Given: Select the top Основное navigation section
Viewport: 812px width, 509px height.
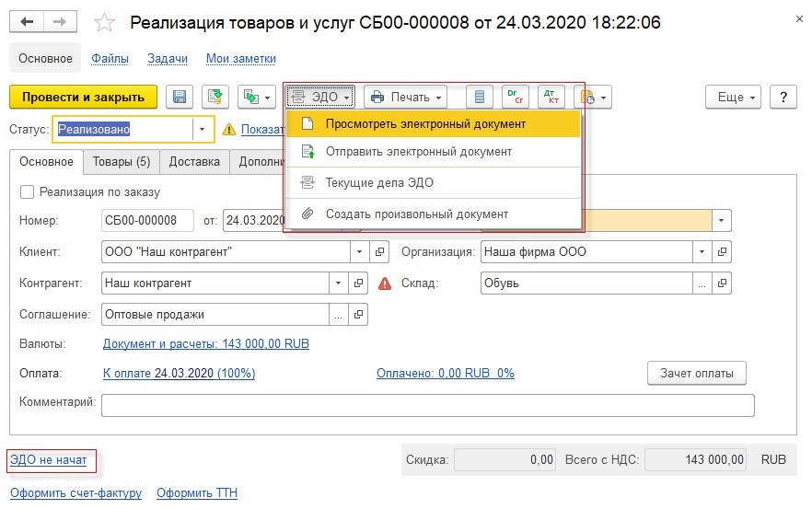Looking at the screenshot, I should [45, 59].
